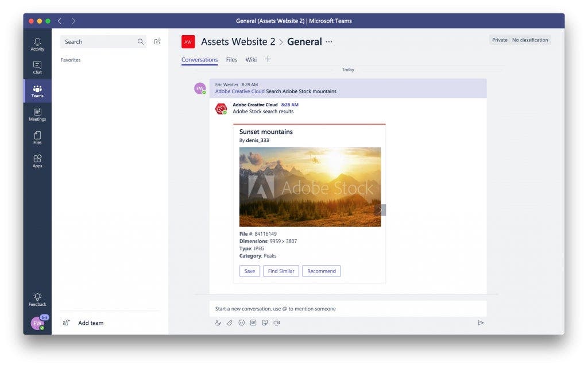
Task: Open the Chat section
Action: (x=37, y=67)
